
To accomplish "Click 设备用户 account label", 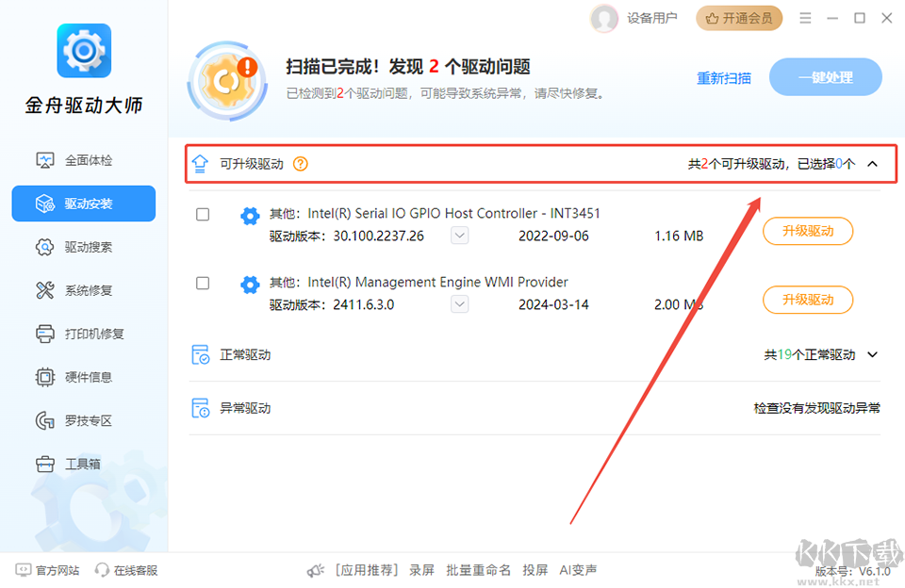I will coord(652,19).
